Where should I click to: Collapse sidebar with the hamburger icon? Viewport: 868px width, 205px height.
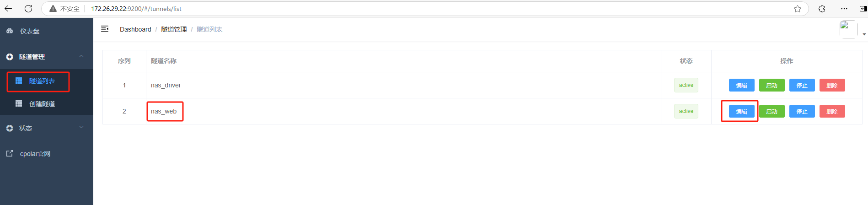[x=105, y=29]
